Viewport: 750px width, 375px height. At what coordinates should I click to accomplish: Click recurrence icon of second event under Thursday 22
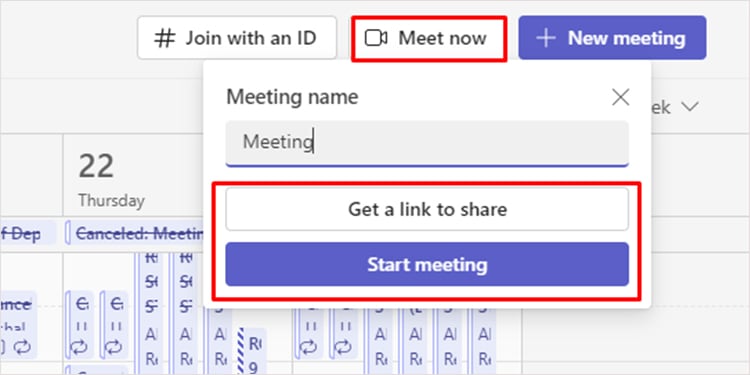coord(113,346)
